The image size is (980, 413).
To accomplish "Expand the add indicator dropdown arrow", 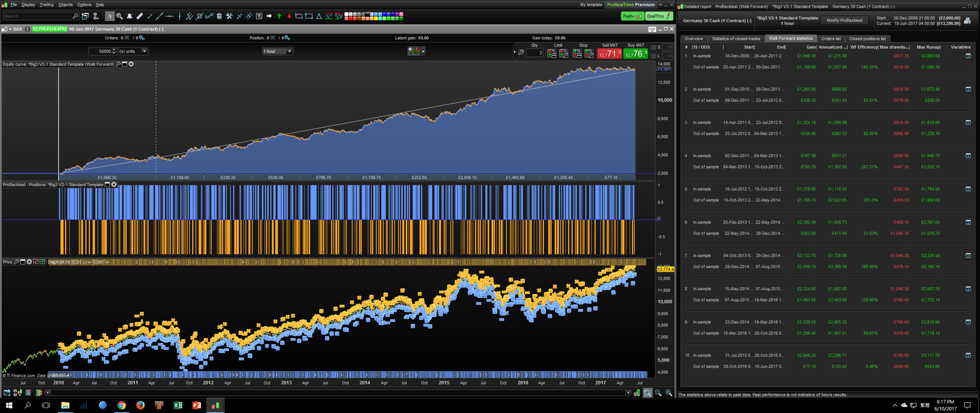I will [423, 51].
